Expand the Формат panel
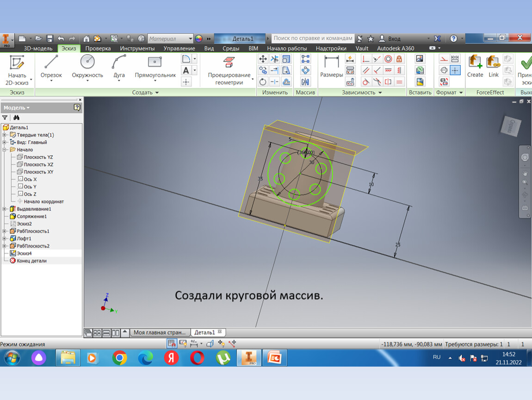This screenshot has height=400, width=532. (449, 92)
